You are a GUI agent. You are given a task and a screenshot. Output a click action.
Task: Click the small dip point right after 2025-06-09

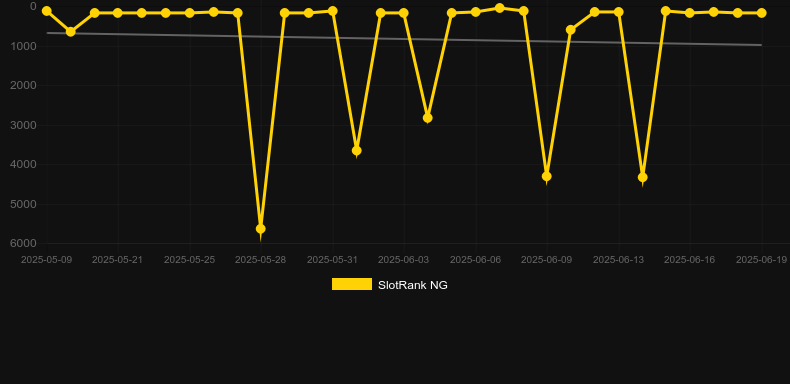[x=570, y=30]
